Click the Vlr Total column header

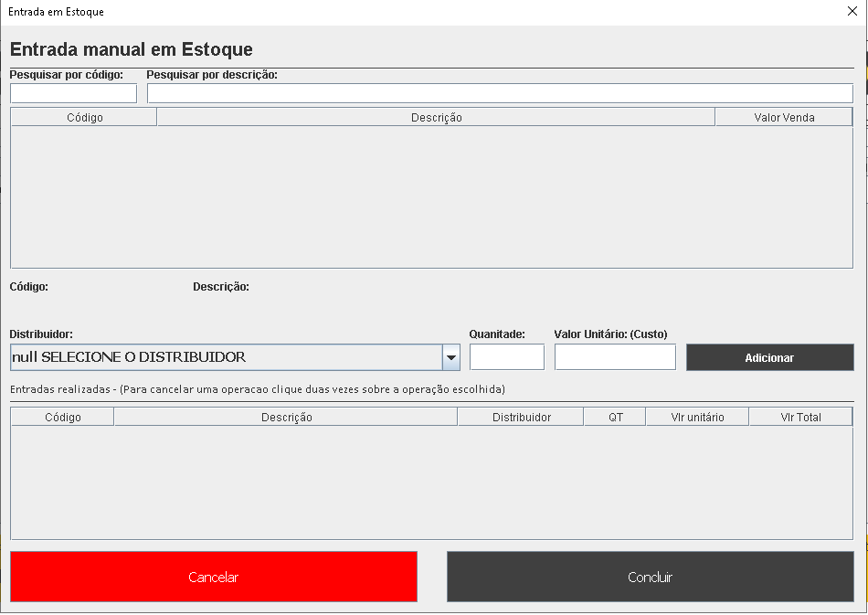[x=800, y=418]
